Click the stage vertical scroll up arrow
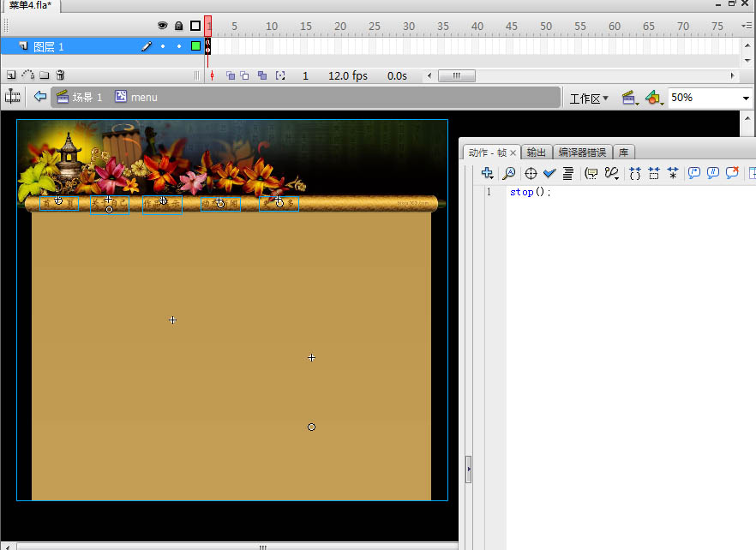The width and height of the screenshot is (756, 550). 747,118
